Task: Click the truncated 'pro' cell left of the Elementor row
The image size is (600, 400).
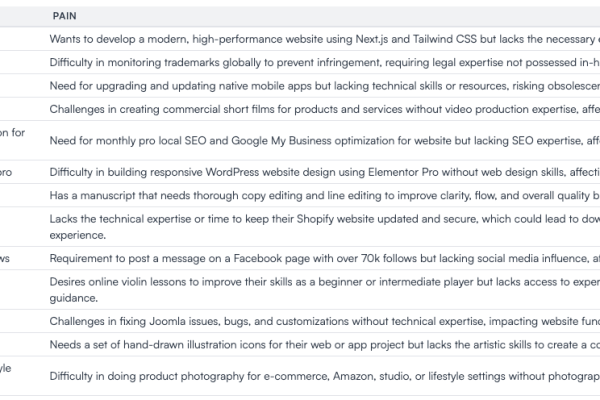Action: 6,172
